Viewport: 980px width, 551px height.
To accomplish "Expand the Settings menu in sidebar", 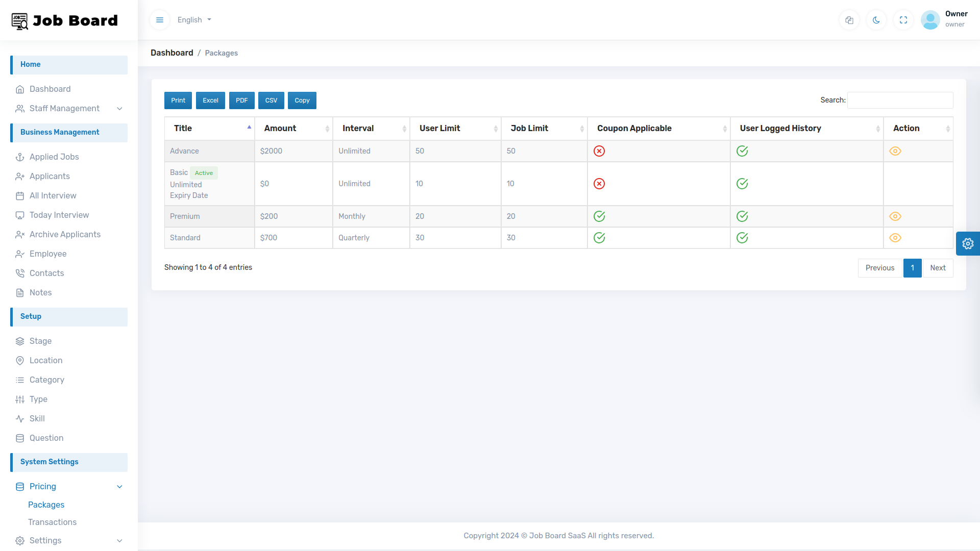I will point(45,540).
